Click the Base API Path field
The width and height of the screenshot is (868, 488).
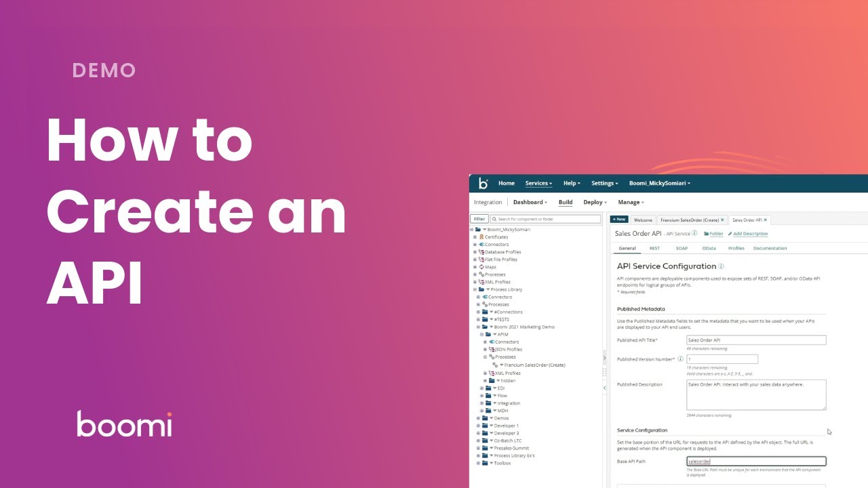(x=756, y=462)
